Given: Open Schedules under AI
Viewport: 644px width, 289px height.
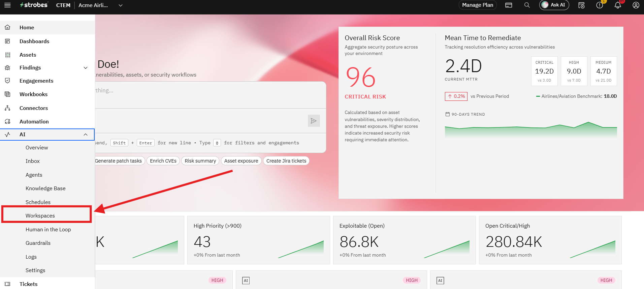Looking at the screenshot, I should [x=47, y=202].
